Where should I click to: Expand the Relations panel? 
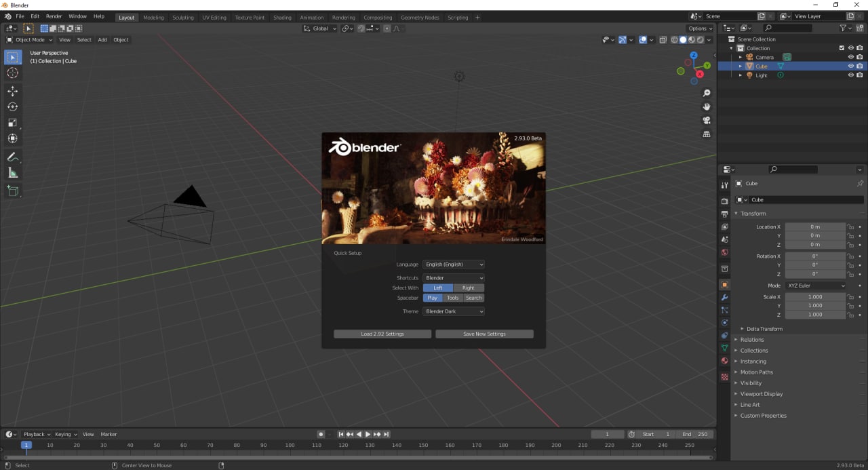point(751,340)
